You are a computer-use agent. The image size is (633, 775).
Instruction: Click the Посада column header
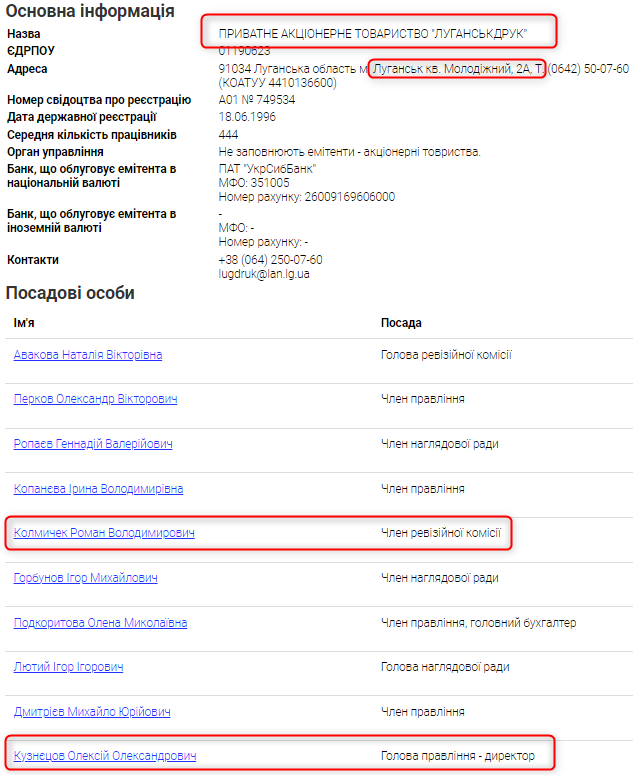coord(401,323)
